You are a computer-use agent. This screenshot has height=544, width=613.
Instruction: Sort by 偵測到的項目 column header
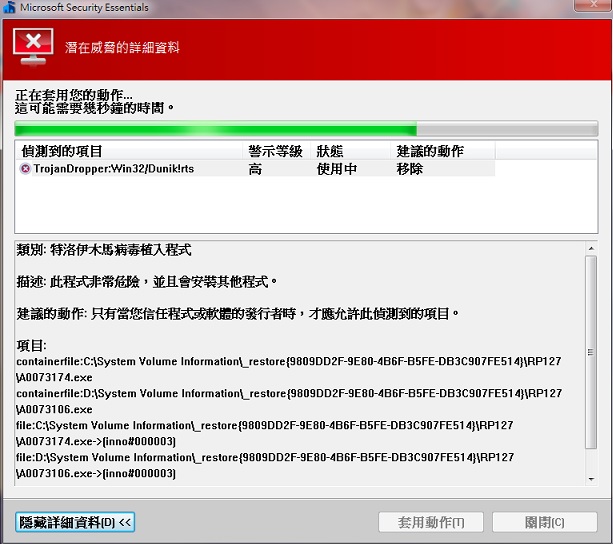(129, 151)
